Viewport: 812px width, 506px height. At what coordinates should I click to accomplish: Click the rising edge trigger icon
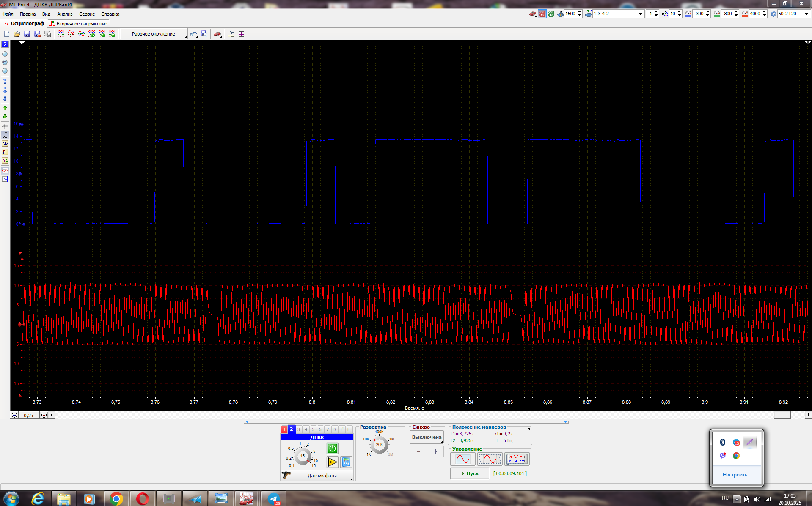[418, 451]
